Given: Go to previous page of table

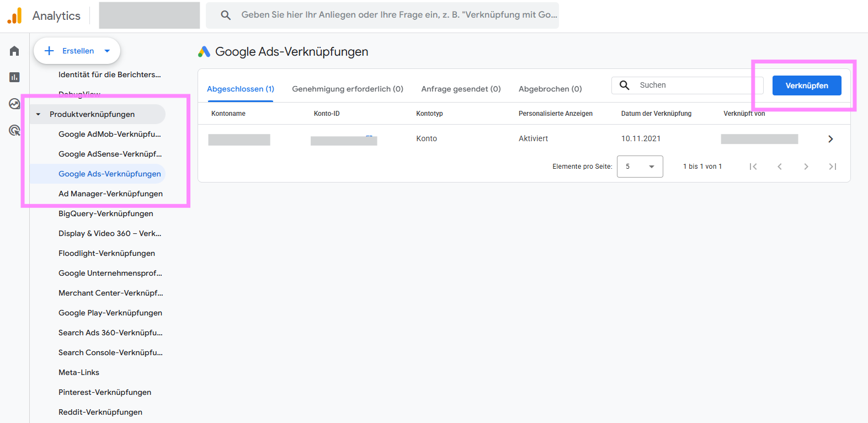Looking at the screenshot, I should point(780,167).
